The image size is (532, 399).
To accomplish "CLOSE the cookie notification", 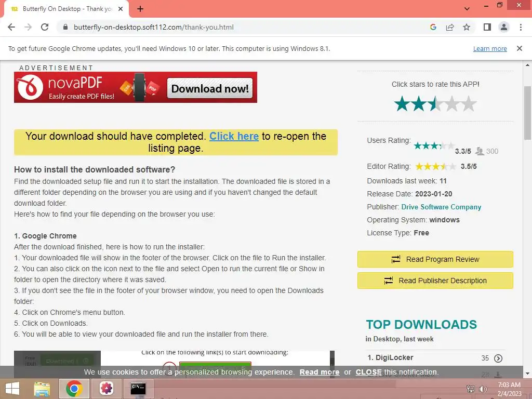I will coord(368,372).
